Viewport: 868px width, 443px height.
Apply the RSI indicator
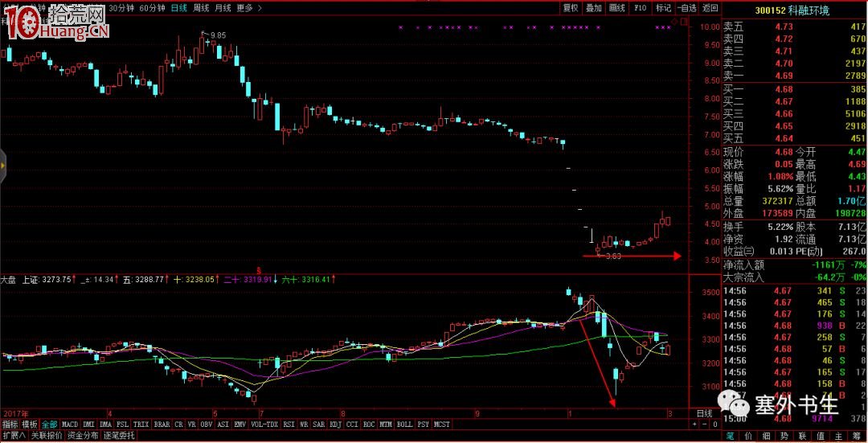point(289,425)
